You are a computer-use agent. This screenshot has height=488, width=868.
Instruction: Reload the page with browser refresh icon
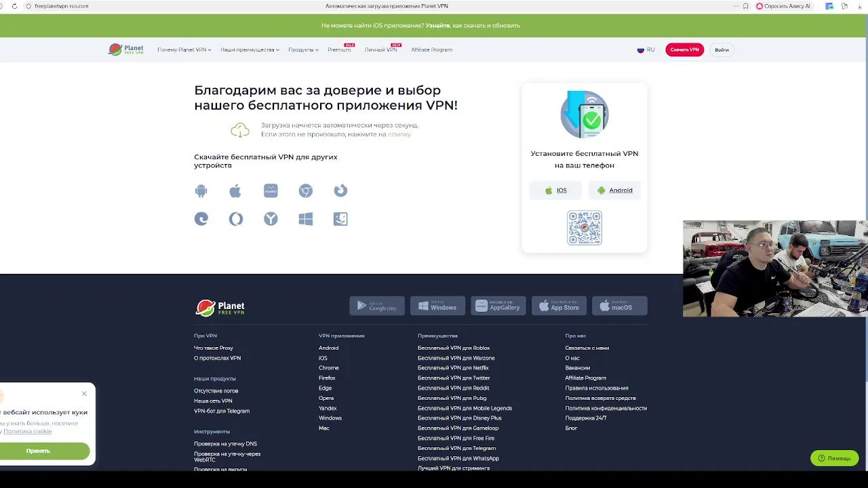point(14,6)
